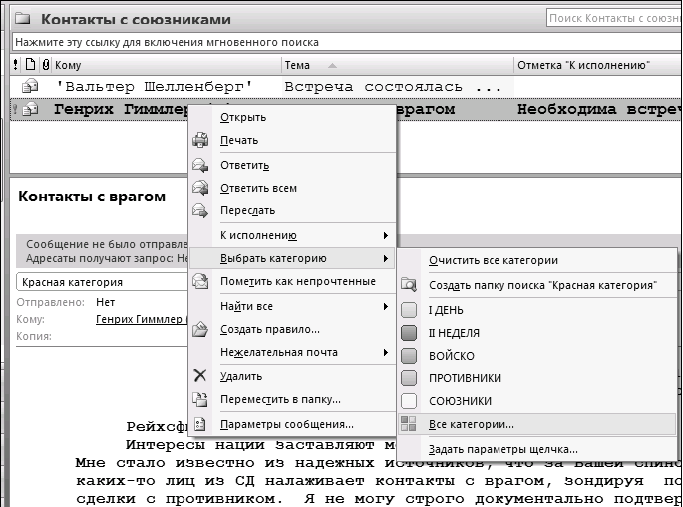Select the I ДЕНЬ category swatch

click(408, 310)
